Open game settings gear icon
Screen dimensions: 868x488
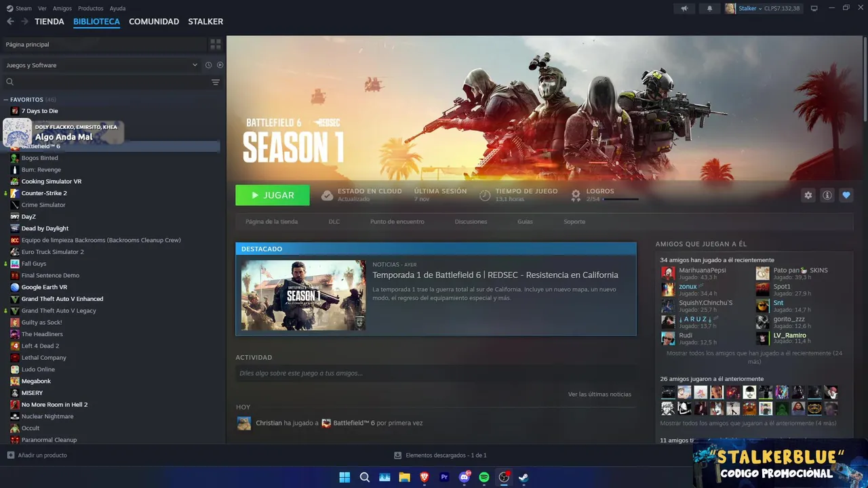click(x=808, y=195)
